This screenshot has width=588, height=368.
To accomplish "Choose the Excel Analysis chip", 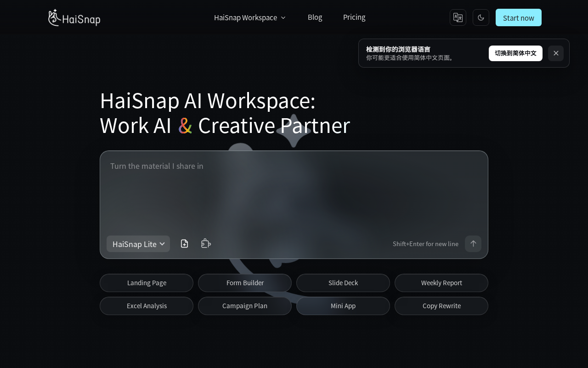I will 147,306.
